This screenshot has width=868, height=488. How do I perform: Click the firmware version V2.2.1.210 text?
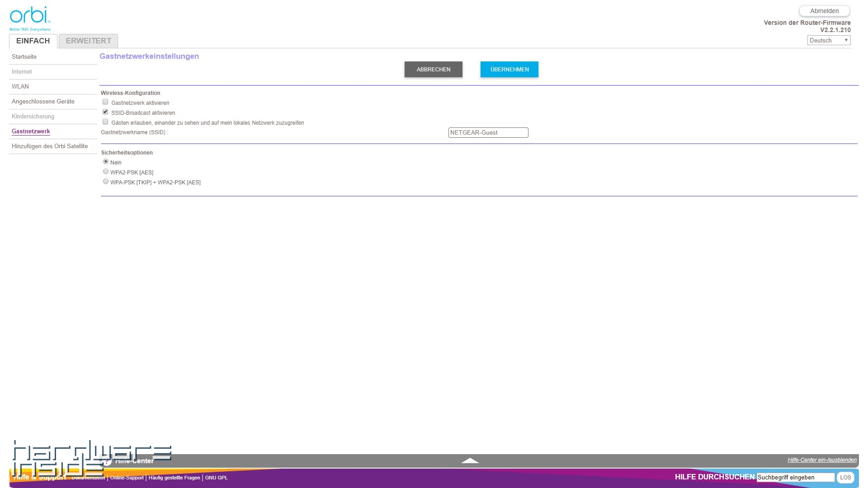point(835,30)
